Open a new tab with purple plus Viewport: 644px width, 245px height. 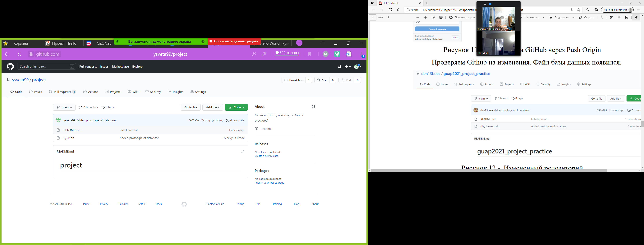[x=299, y=43]
